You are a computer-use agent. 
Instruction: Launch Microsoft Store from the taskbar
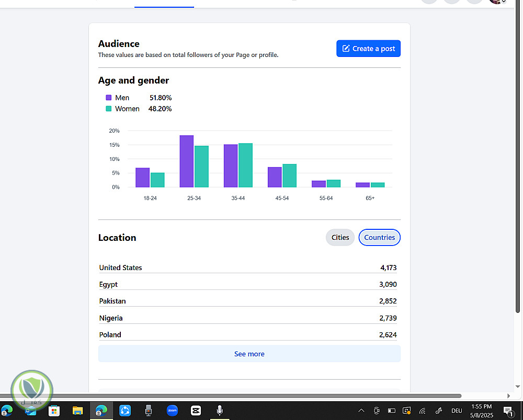click(54, 411)
